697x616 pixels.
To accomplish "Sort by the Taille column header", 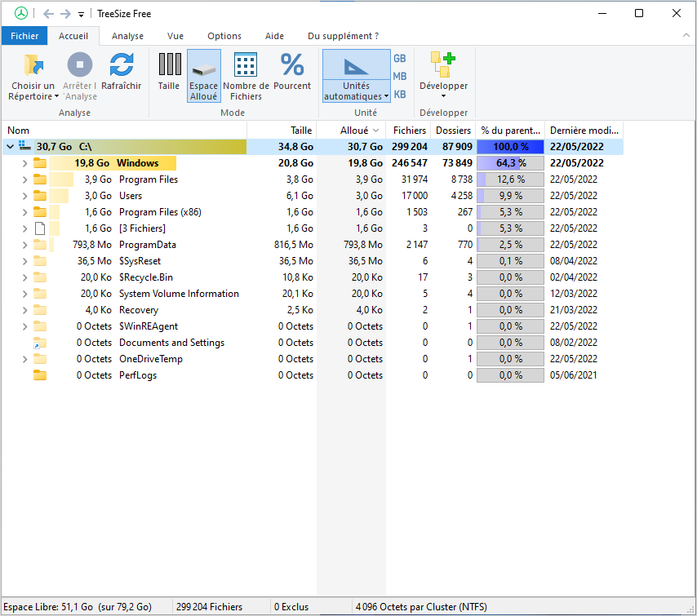I will pos(282,131).
